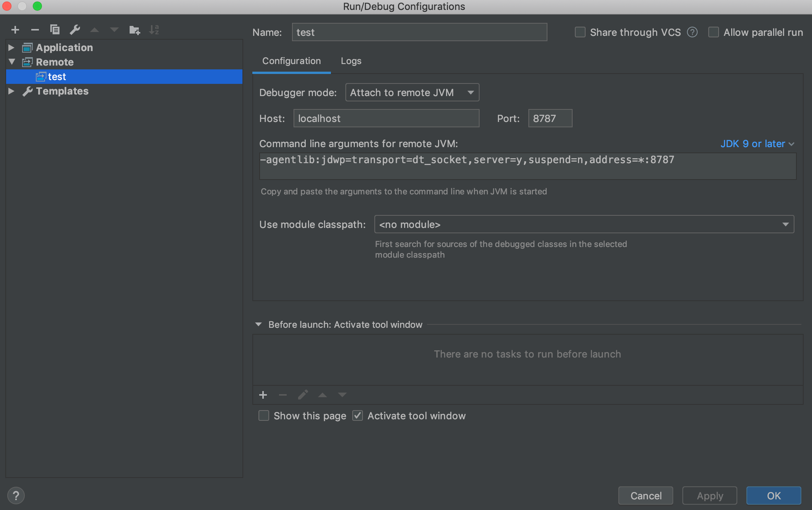Edit before launch task pencil icon
The width and height of the screenshot is (812, 510).
pyautogui.click(x=303, y=395)
